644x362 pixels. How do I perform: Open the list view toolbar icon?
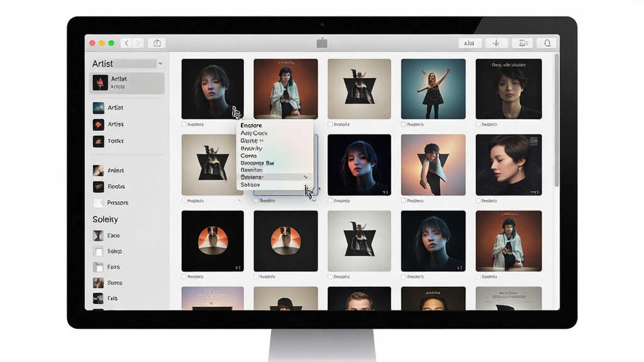[523, 43]
